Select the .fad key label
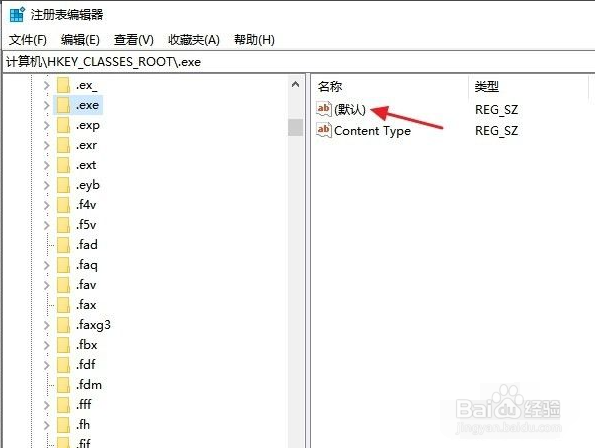The height and width of the screenshot is (448, 595). pyautogui.click(x=87, y=245)
